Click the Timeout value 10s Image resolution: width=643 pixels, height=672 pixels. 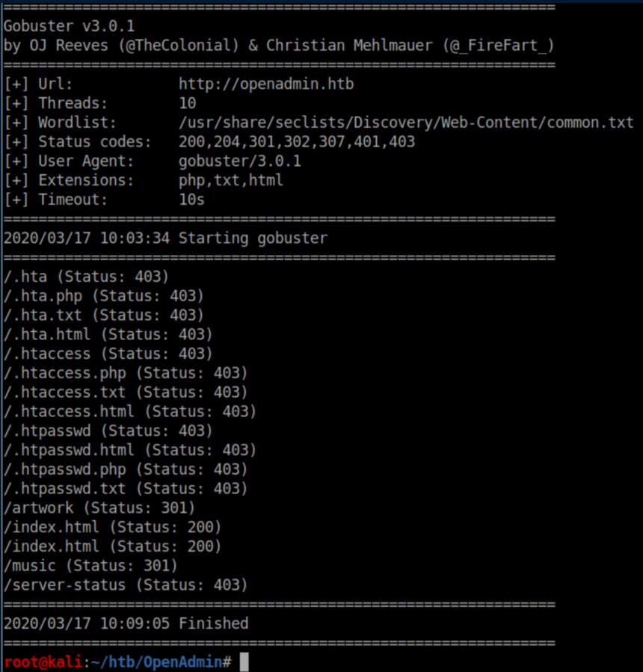pyautogui.click(x=191, y=200)
